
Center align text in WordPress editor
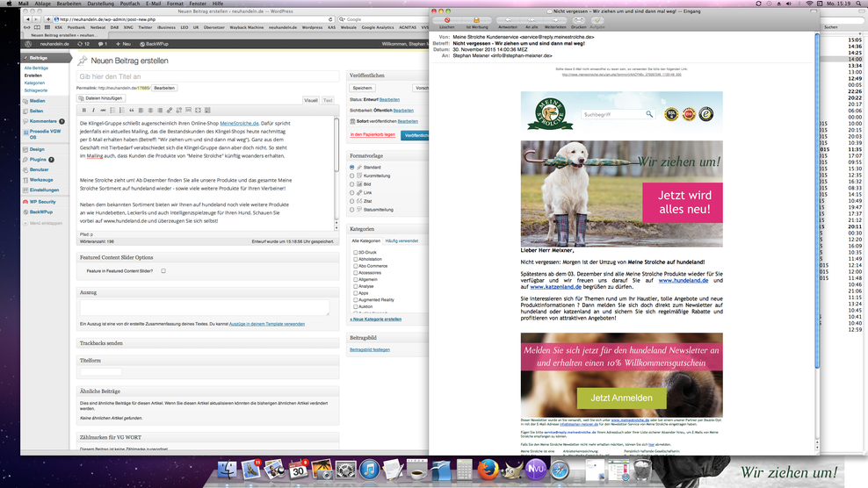(x=150, y=110)
